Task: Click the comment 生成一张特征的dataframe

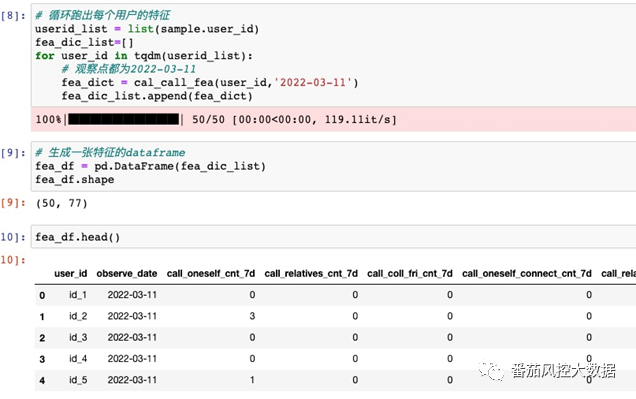Action: pyautogui.click(x=110, y=152)
